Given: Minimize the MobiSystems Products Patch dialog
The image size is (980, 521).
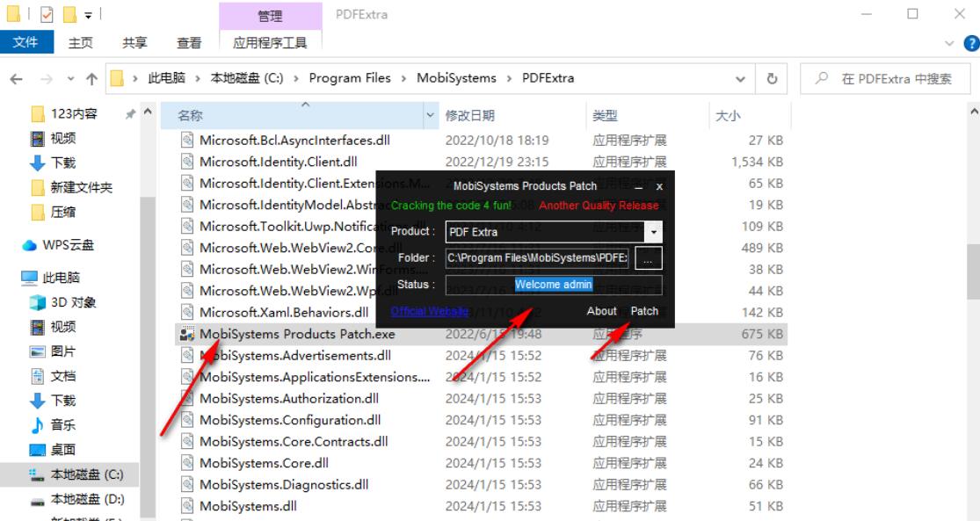Looking at the screenshot, I should coord(639,186).
